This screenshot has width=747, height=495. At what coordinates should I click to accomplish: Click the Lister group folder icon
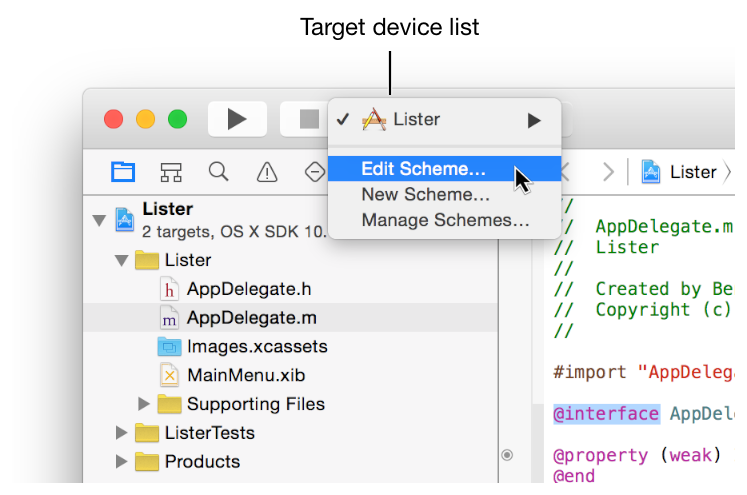click(147, 260)
